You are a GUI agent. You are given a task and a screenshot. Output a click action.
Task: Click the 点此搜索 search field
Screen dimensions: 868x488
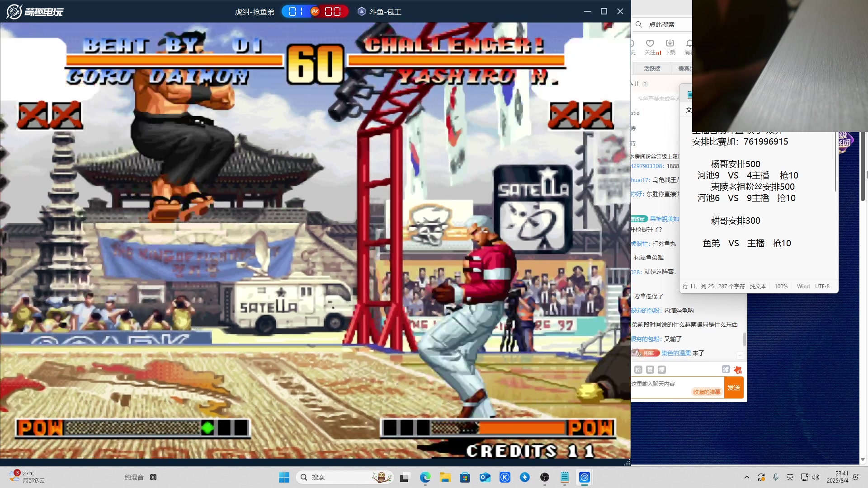pos(663,24)
